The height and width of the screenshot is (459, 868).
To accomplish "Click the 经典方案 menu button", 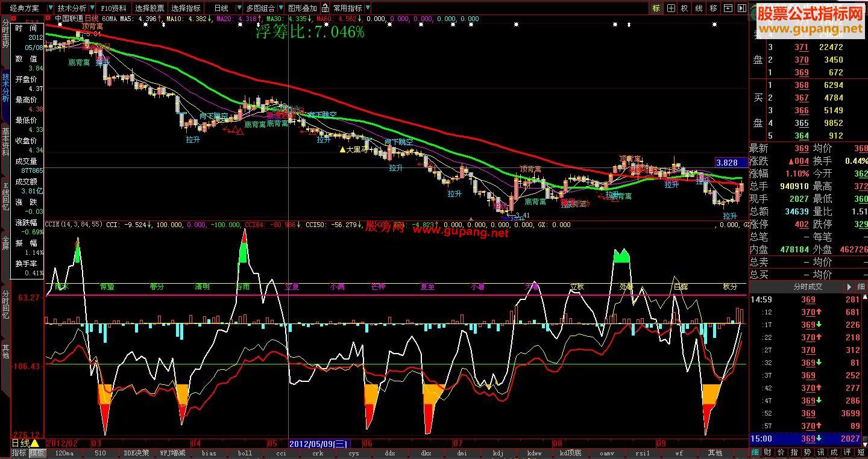I will point(25,8).
